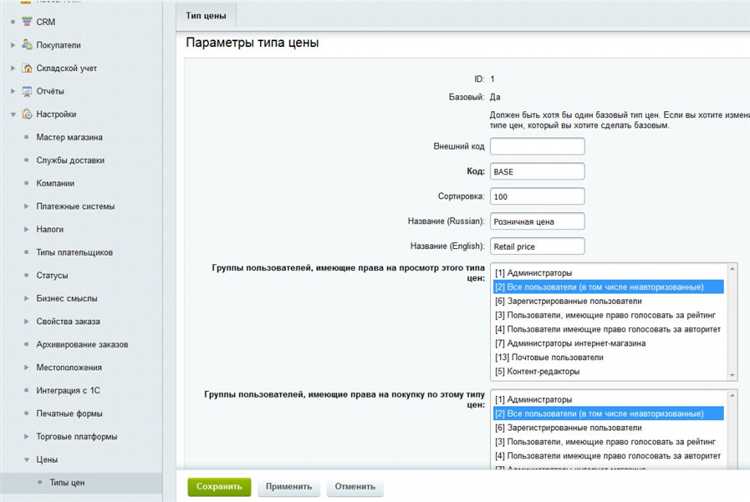Click the Название (English) field
Viewport: 750px width, 502px height.
coord(537,246)
